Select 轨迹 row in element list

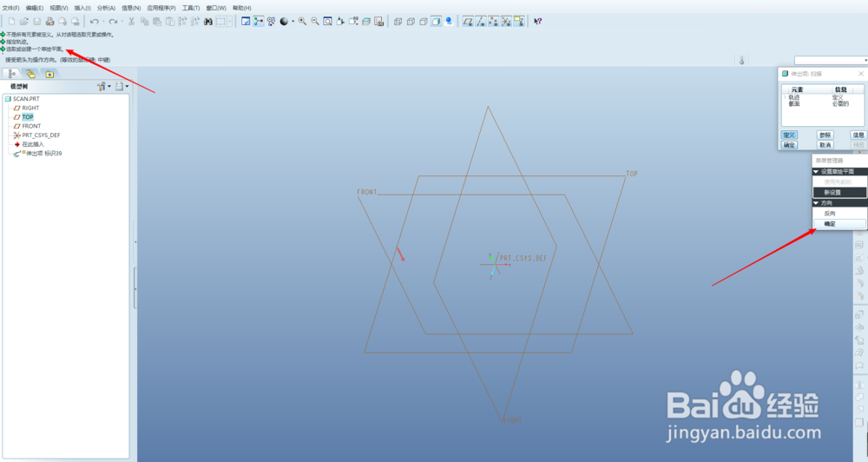tap(823, 97)
